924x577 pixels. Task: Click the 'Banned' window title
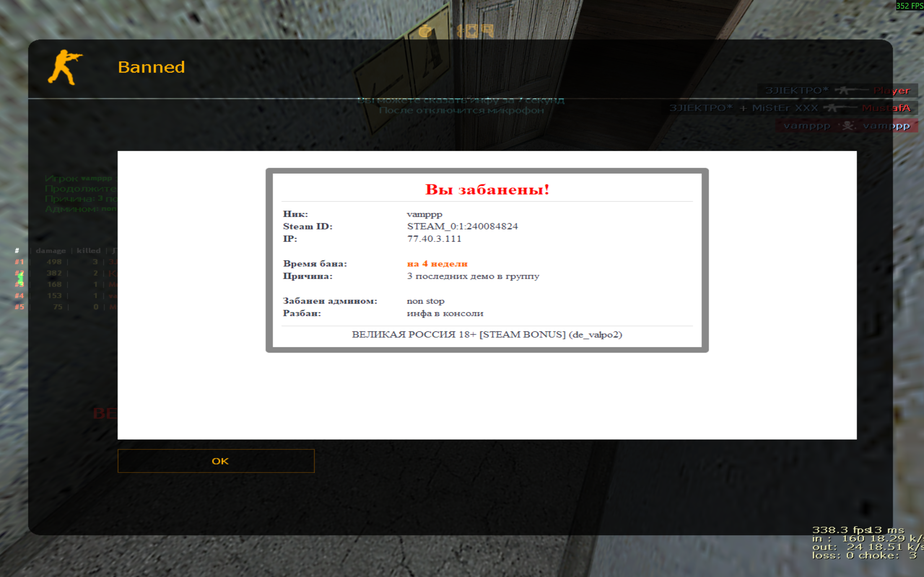(x=151, y=67)
